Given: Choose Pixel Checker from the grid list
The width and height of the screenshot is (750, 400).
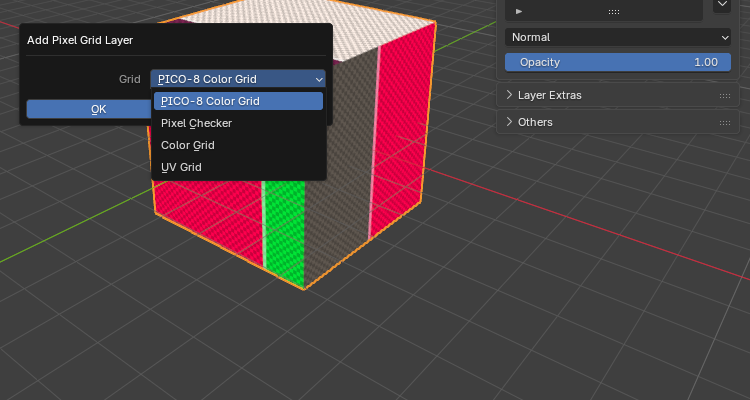Looking at the screenshot, I should (238, 123).
